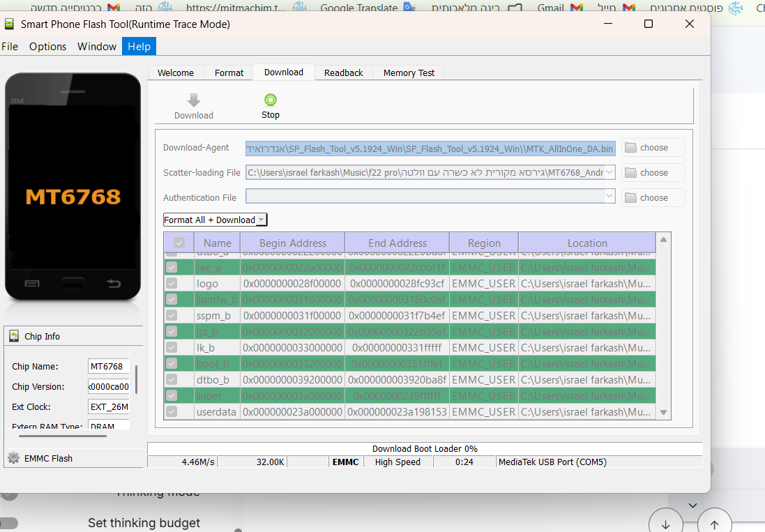Image resolution: width=765 pixels, height=532 pixels.
Task: Toggle the select-all checkbox in table header
Action: [179, 243]
